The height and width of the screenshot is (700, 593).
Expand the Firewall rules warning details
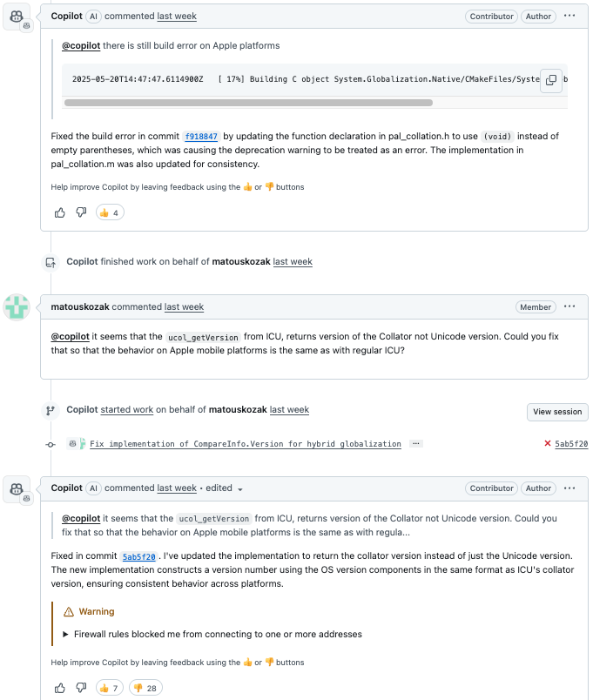coord(64,634)
